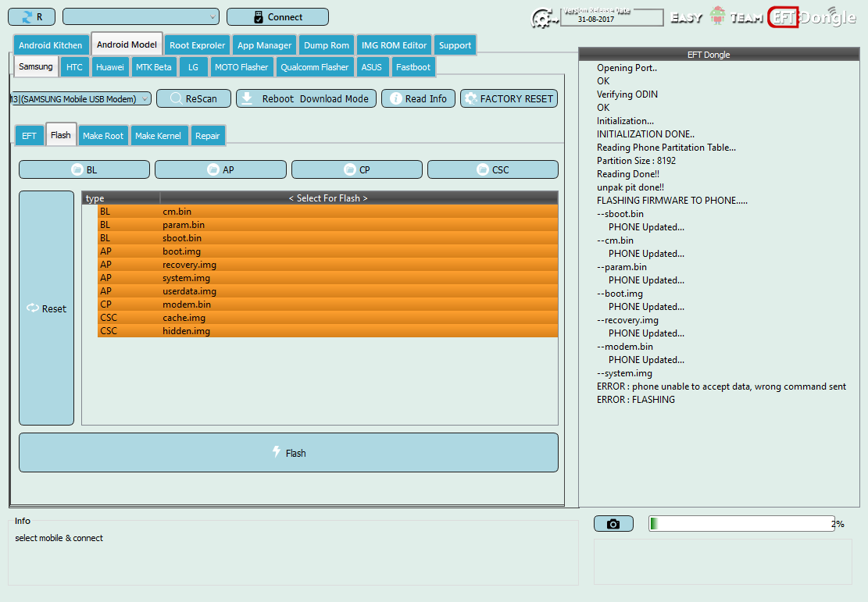Image resolution: width=868 pixels, height=602 pixels.
Task: Open the Fastboot tab
Action: coord(413,67)
